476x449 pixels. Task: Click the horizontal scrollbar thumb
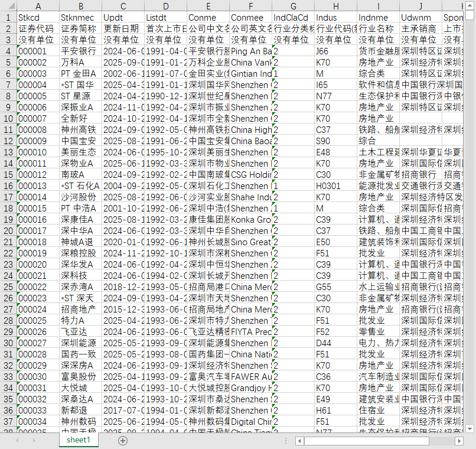click(366, 441)
